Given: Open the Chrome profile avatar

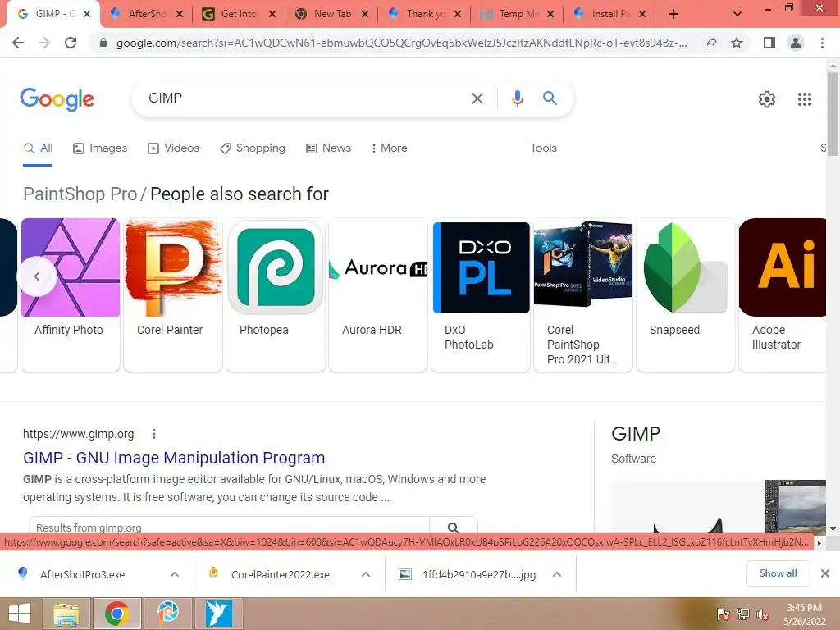Looking at the screenshot, I should point(796,43).
